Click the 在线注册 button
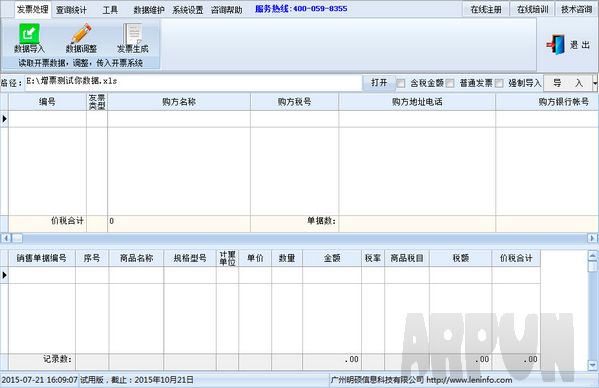 486,10
